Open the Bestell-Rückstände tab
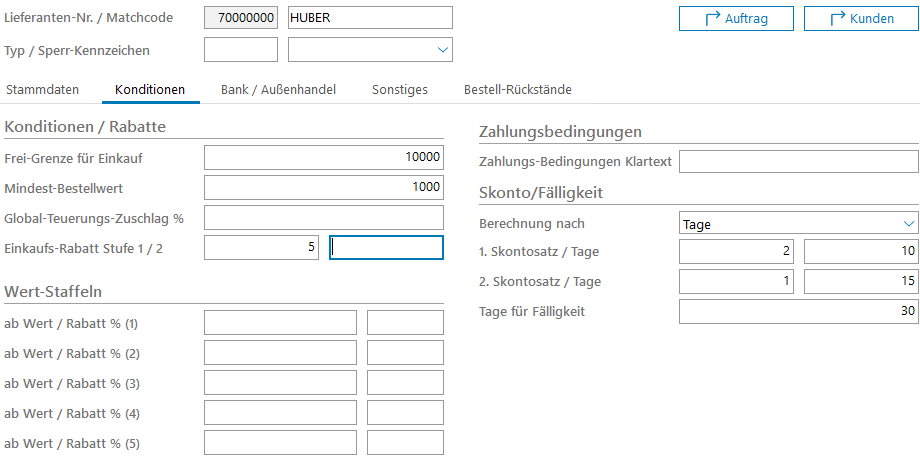Image resolution: width=920 pixels, height=459 pixels. coord(517,90)
